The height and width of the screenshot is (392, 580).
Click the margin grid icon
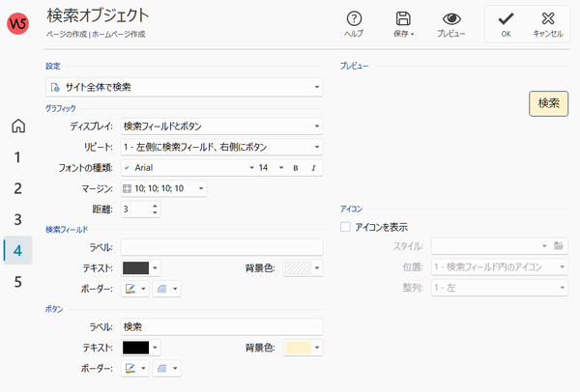127,189
